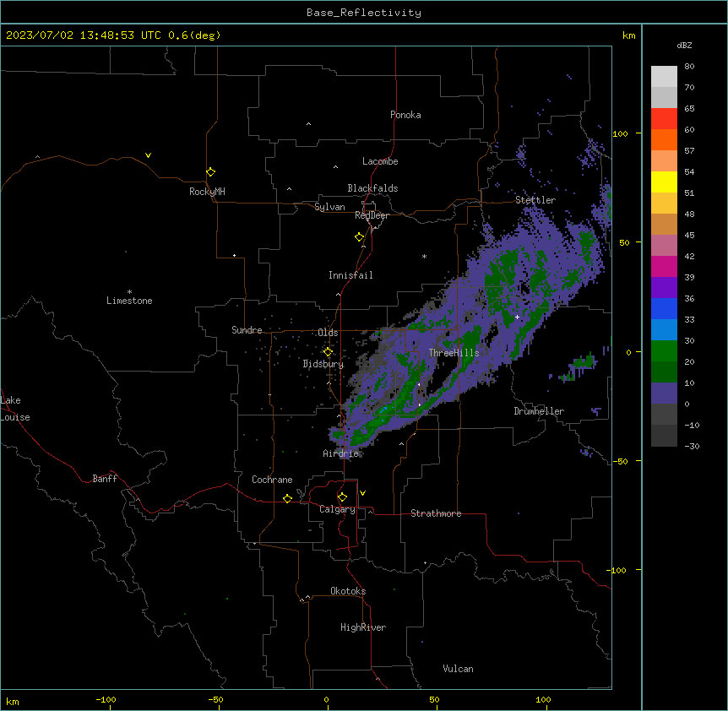Screen dimensions: 728x711
Task: Click the Sylvan label
Action: pos(329,207)
